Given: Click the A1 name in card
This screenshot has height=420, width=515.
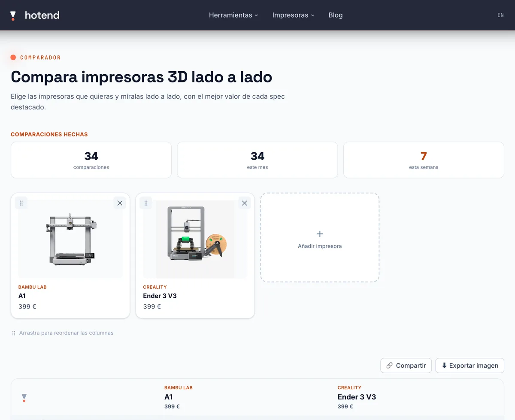Looking at the screenshot, I should point(22,296).
